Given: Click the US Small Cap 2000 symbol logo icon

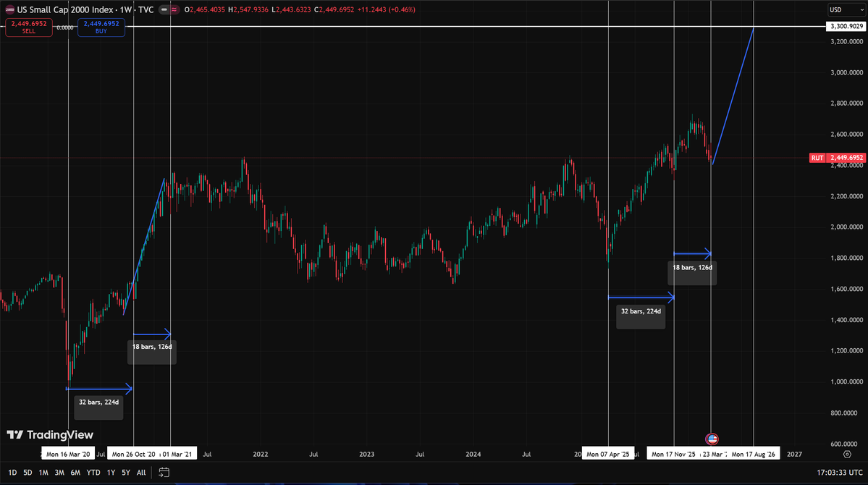Looking at the screenshot, I should 9,9.
